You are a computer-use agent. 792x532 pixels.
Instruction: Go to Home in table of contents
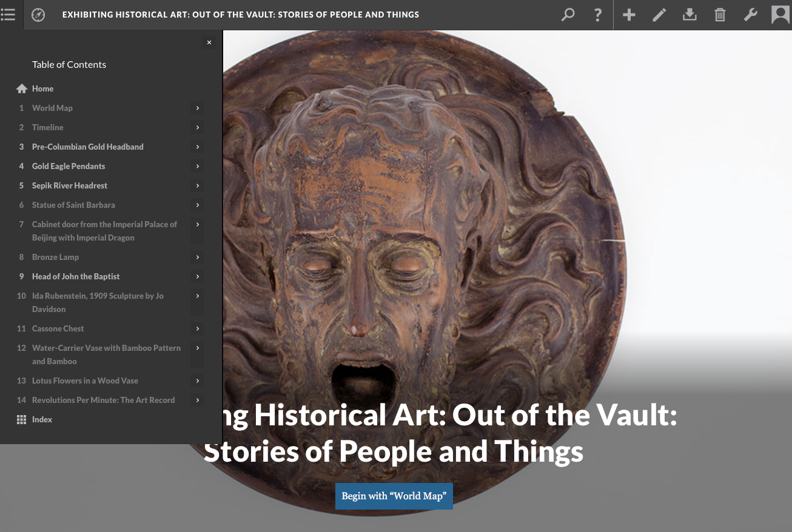(x=43, y=88)
